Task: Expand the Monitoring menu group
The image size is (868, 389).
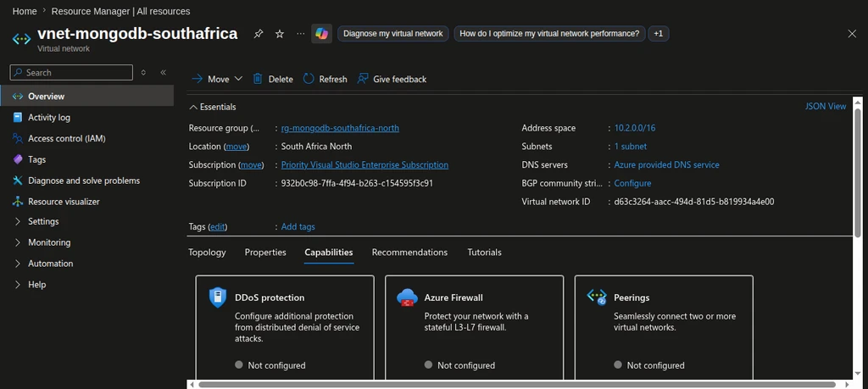Action: point(18,242)
